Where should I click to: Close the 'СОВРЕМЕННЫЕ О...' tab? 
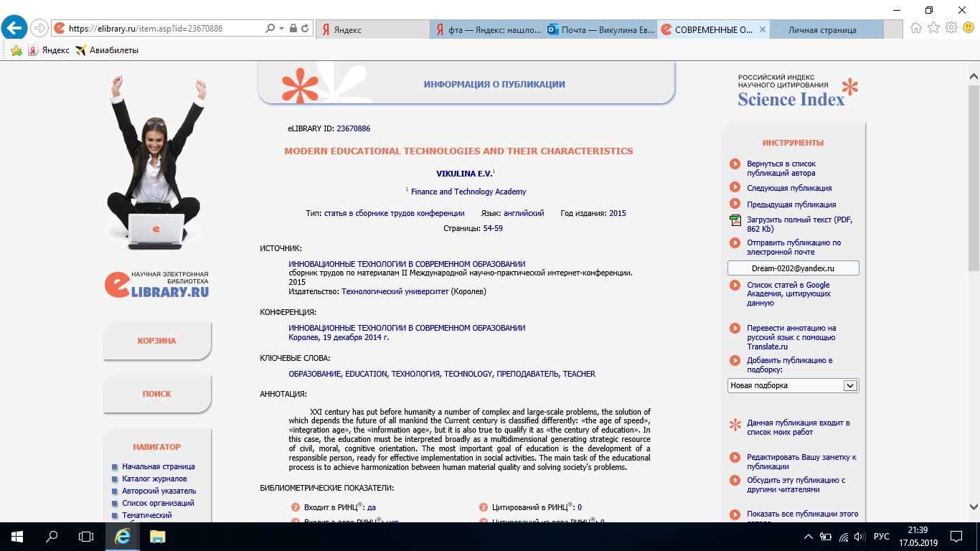tap(762, 29)
